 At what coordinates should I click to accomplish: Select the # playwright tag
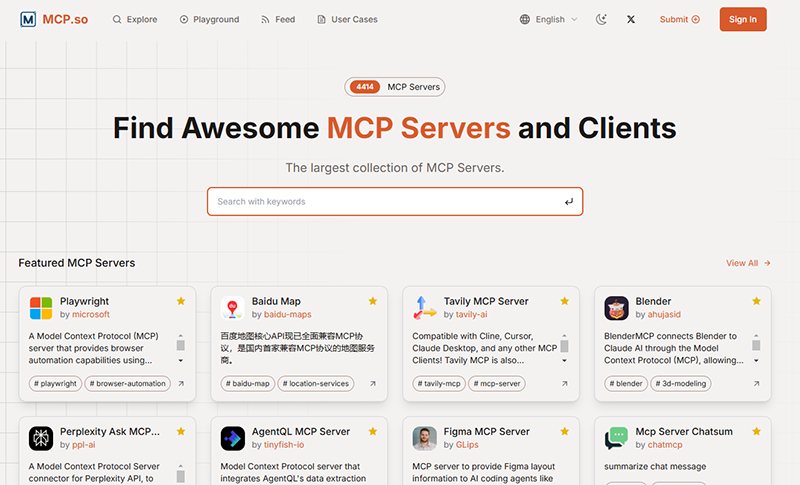pos(55,384)
